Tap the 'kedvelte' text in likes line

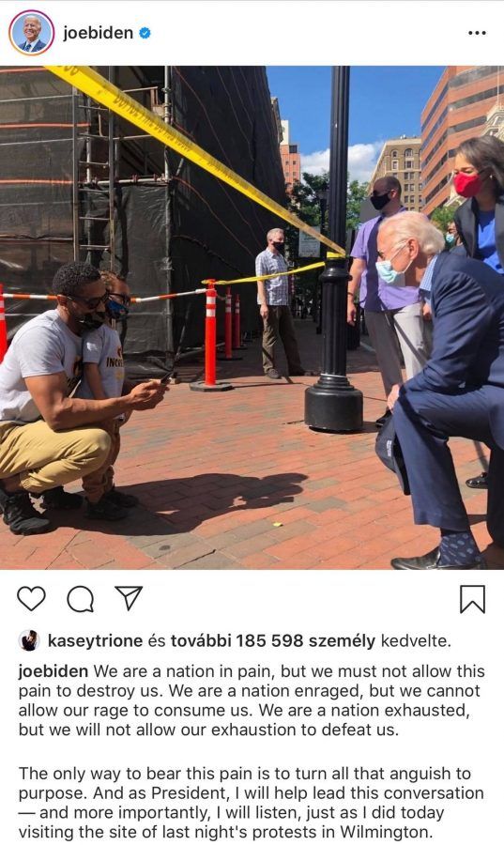[416, 640]
